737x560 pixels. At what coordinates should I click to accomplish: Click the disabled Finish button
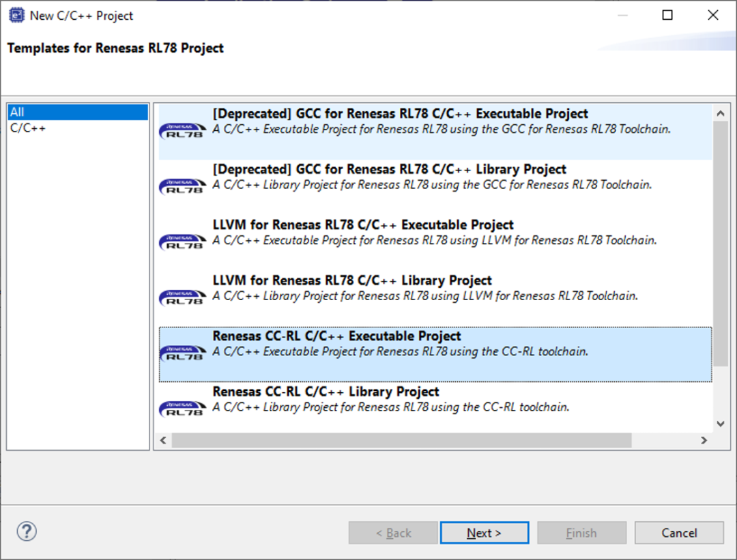(x=581, y=533)
